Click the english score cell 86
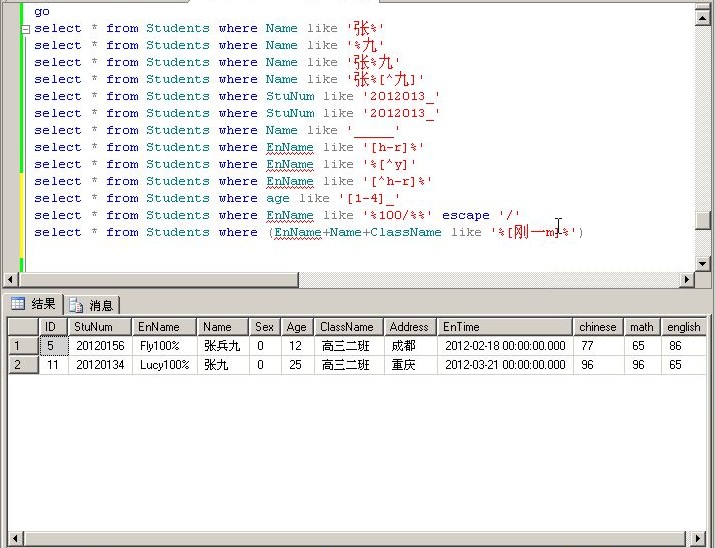 (x=684, y=346)
